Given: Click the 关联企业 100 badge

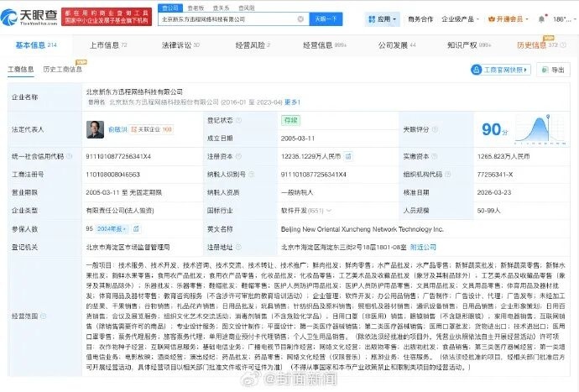Looking at the screenshot, I should click(153, 129).
